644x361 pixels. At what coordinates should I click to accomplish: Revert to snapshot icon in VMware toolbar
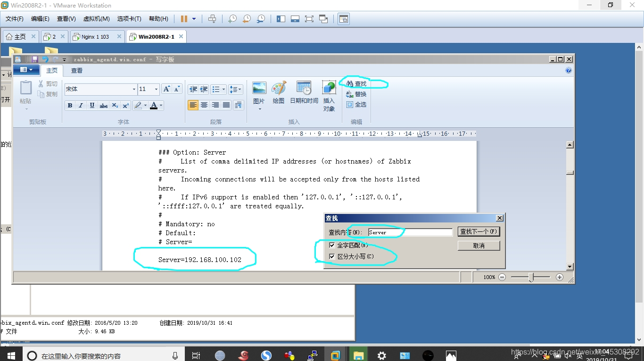coord(246,19)
